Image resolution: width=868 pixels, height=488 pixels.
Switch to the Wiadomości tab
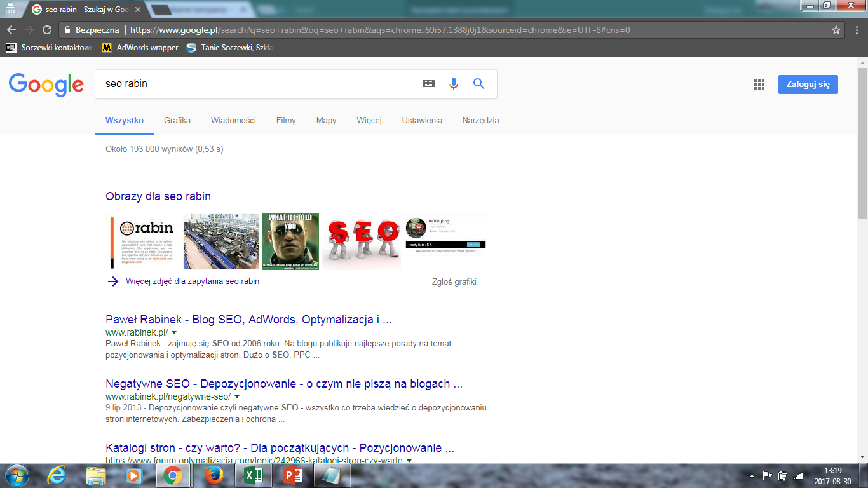coord(233,120)
